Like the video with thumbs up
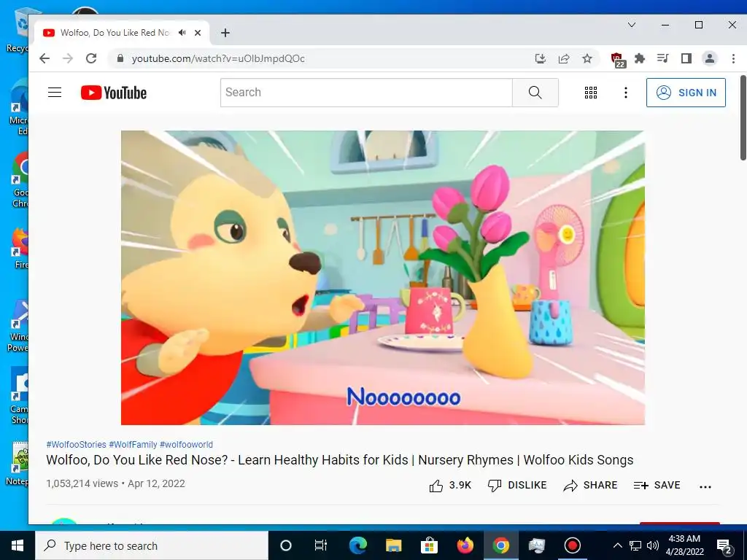This screenshot has height=560, width=747. pyautogui.click(x=449, y=485)
